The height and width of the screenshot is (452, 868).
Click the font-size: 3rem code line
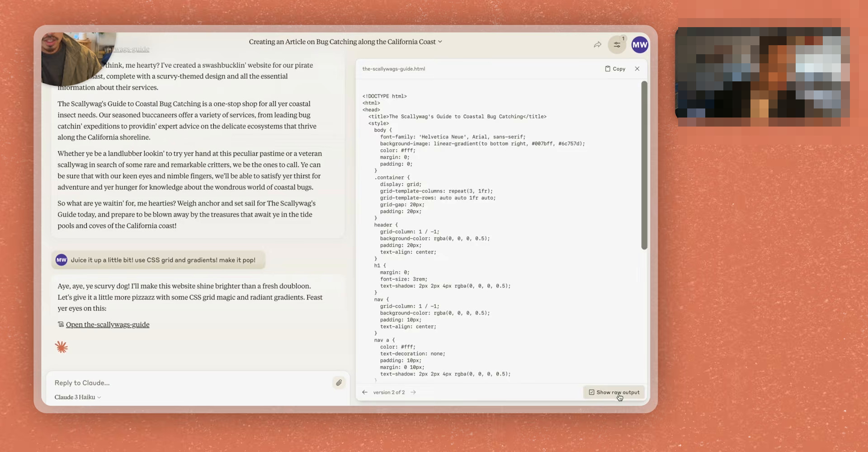click(403, 279)
